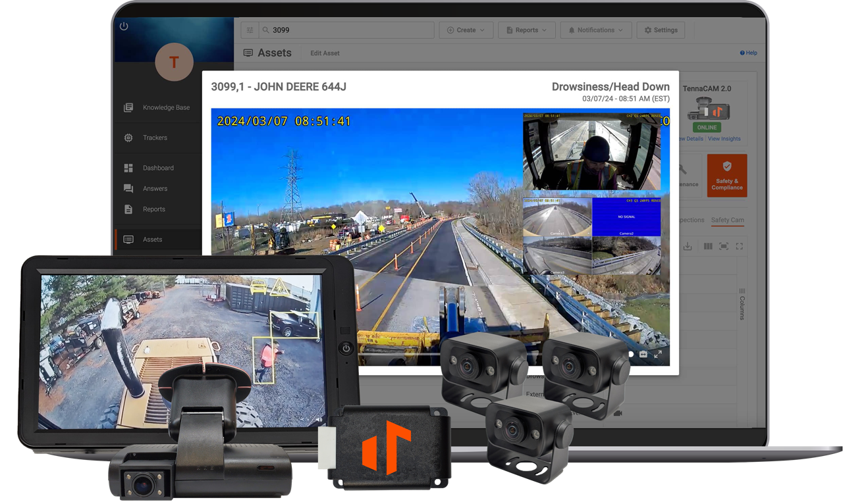Go to Dashboard in the sidebar

(x=158, y=168)
